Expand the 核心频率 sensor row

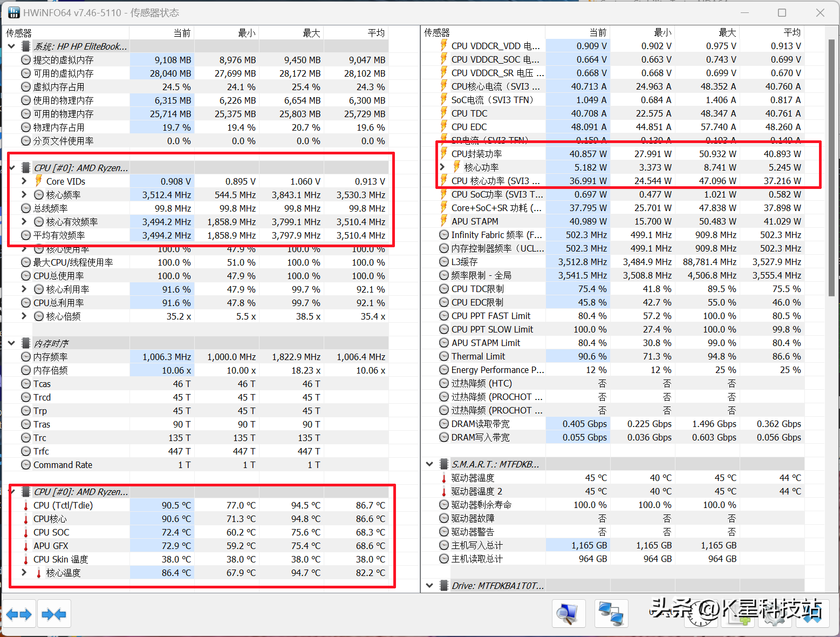click(24, 194)
